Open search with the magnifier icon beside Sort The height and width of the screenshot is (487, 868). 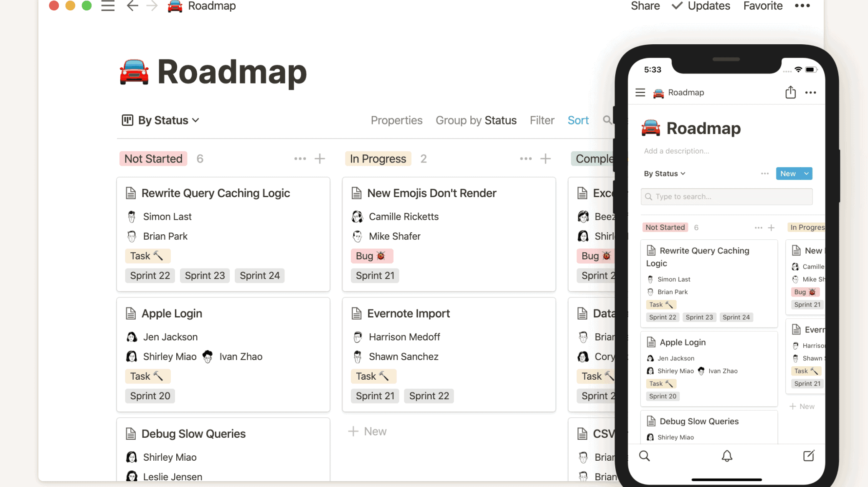pyautogui.click(x=608, y=120)
